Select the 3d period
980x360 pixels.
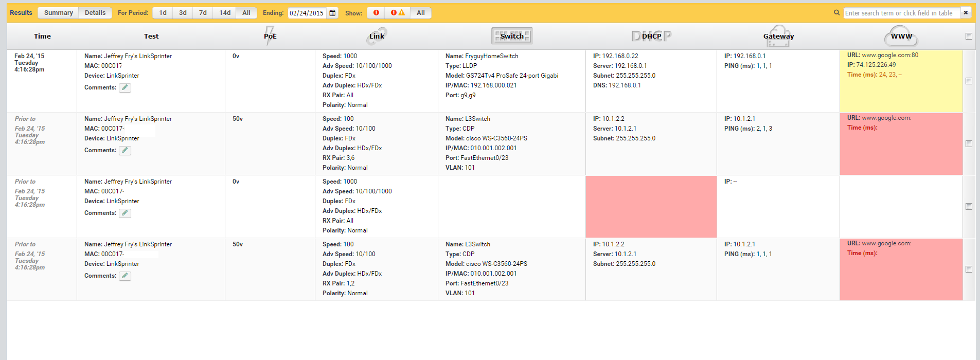183,13
